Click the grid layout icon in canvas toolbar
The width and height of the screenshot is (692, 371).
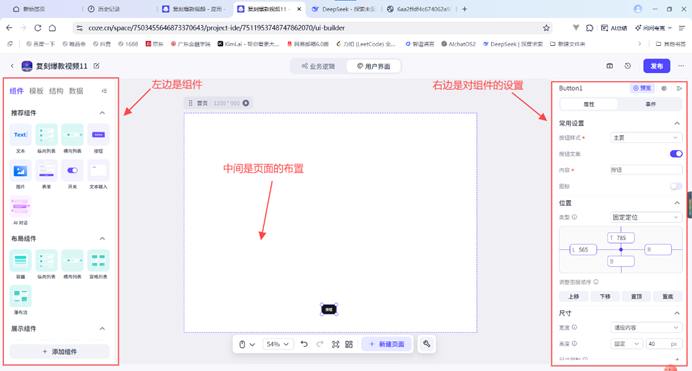349,344
